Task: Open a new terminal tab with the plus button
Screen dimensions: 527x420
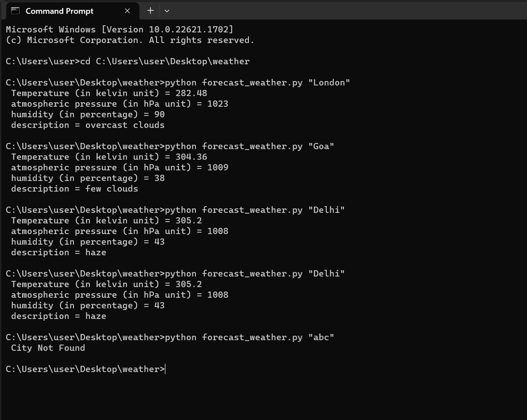Action: pyautogui.click(x=150, y=10)
